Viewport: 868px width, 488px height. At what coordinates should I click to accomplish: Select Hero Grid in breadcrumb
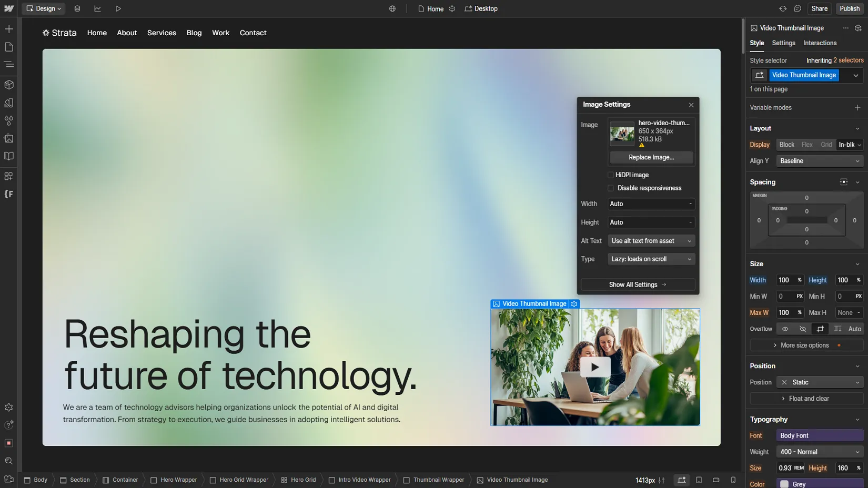pyautogui.click(x=298, y=480)
